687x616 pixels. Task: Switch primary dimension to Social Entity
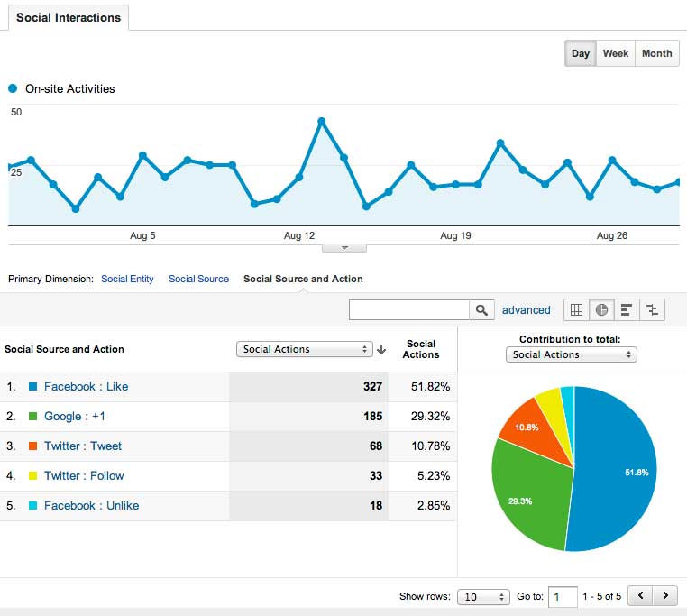point(127,279)
